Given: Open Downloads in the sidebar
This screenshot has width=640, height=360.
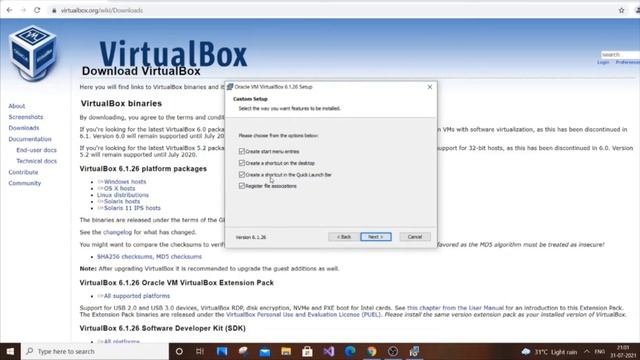Looking at the screenshot, I should click(x=24, y=128).
